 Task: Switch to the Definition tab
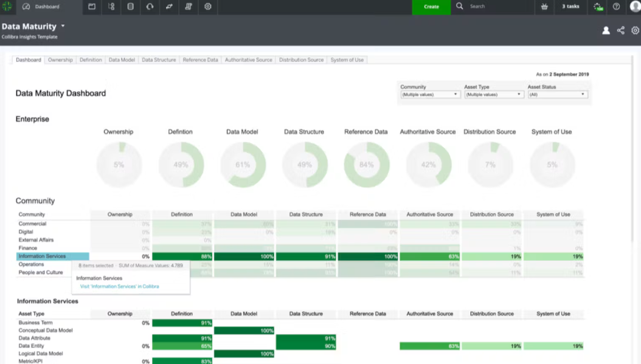click(91, 60)
